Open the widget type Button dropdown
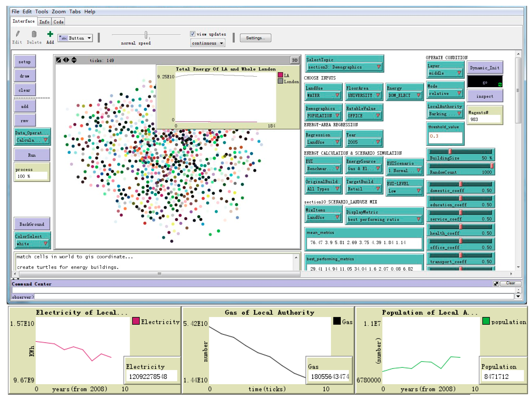The width and height of the screenshot is (532, 400). pyautogui.click(x=75, y=38)
